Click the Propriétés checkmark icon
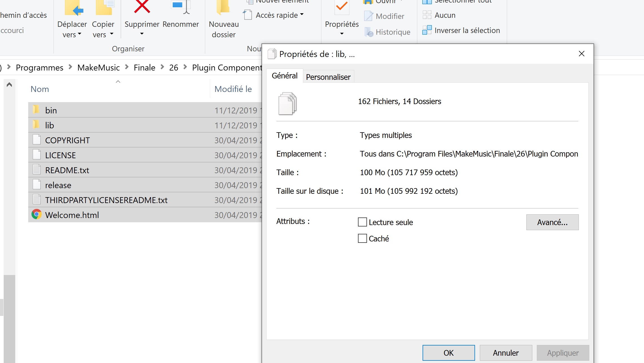 pos(342,7)
